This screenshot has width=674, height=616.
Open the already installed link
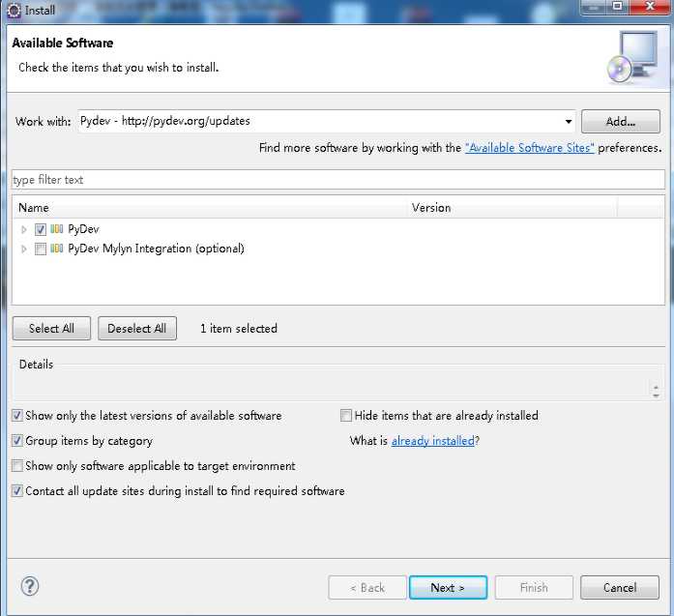point(433,441)
